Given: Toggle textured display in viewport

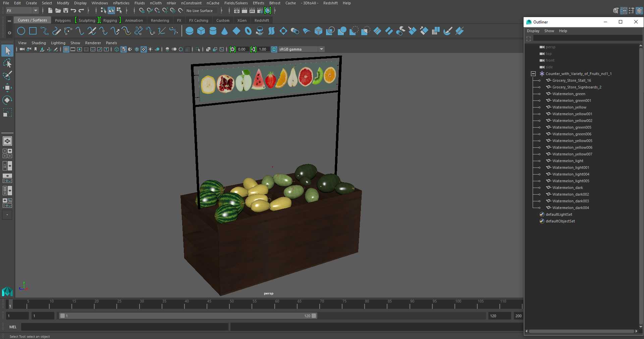Looking at the screenshot, I should click(144, 49).
